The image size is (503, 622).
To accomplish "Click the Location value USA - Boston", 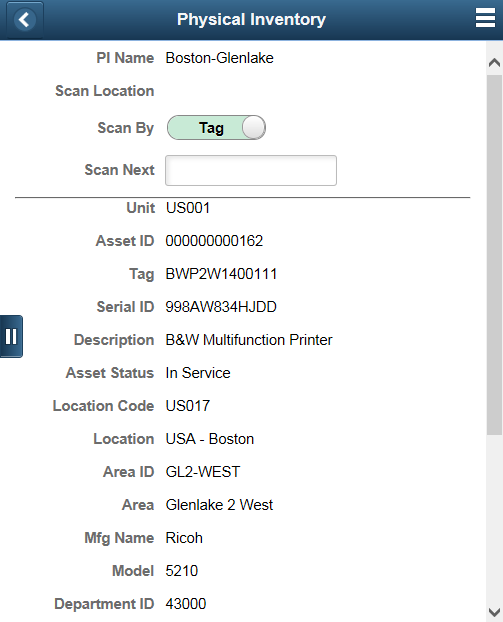I will 209,439.
